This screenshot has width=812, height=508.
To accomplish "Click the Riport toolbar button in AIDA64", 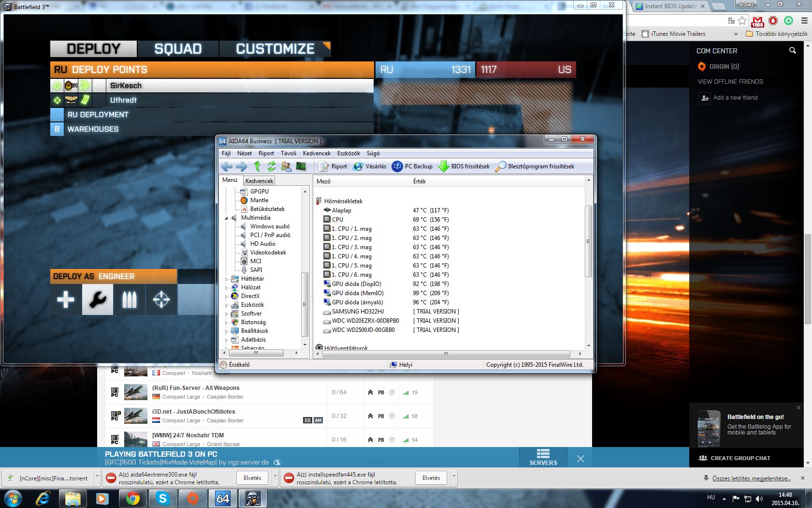I will 333,166.
